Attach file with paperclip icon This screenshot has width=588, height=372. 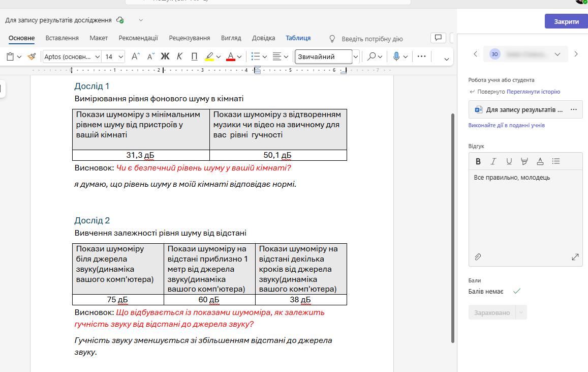478,257
